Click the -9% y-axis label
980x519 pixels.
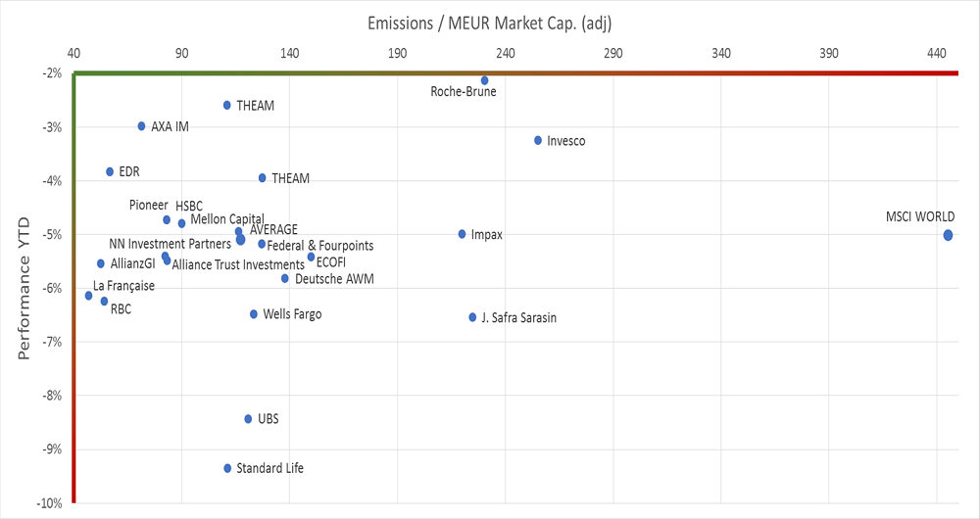point(53,449)
